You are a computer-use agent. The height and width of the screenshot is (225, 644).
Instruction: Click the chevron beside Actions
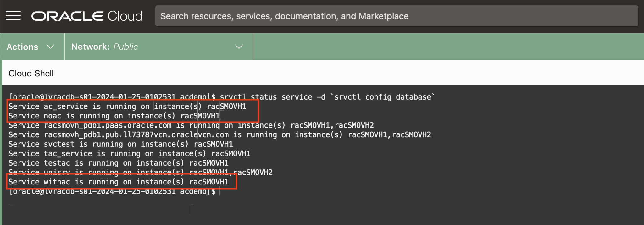tap(50, 47)
